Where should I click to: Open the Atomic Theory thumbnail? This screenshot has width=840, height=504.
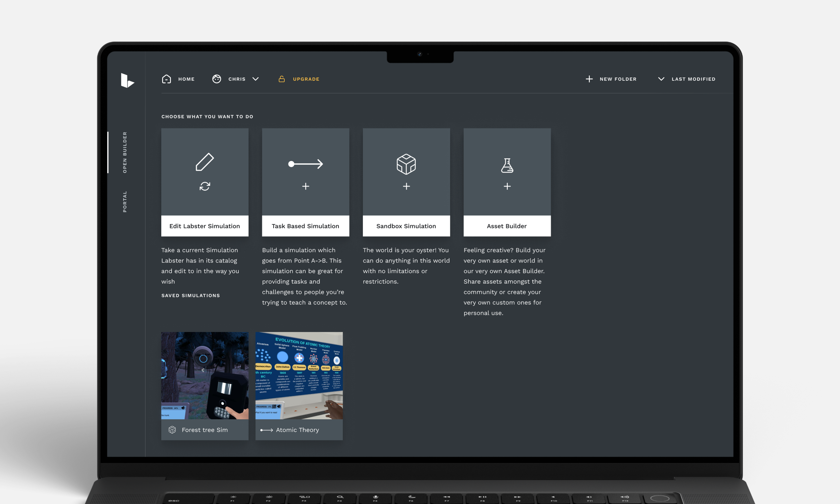(299, 376)
